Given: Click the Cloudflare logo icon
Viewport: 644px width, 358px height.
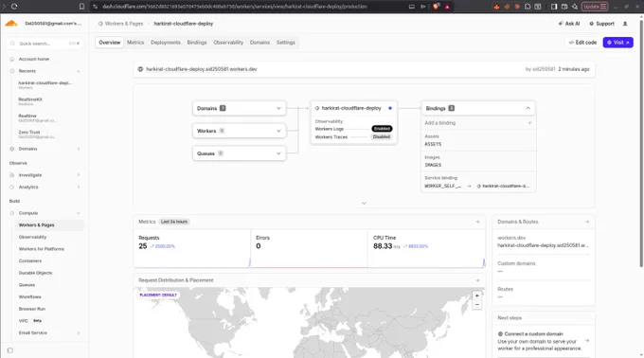Looking at the screenshot, I should point(11,24).
